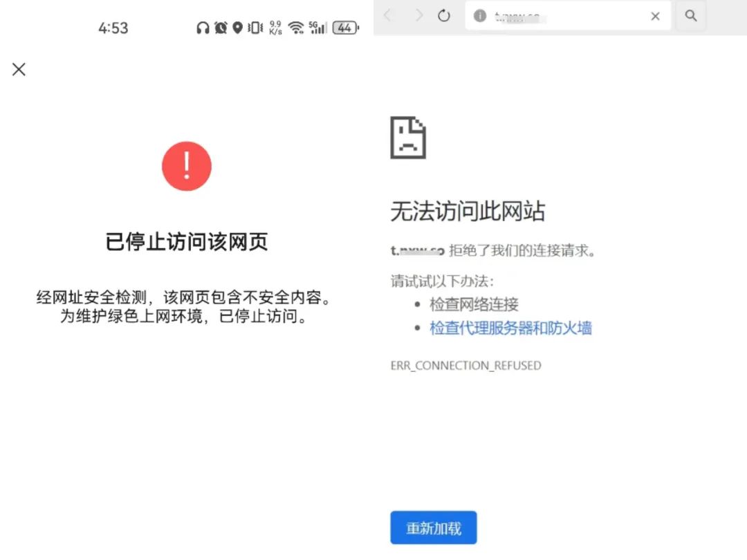Tap the alarm clock status icon
This screenshot has height=560, width=747.
(221, 28)
